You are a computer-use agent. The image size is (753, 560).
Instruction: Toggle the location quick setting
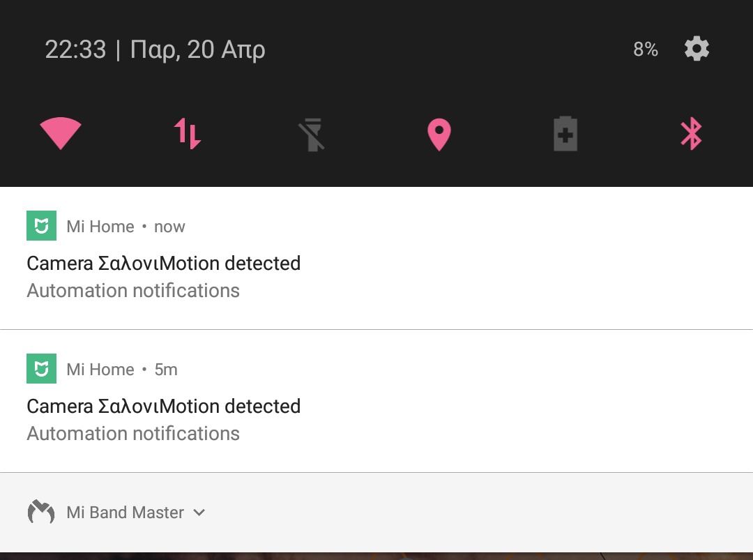[439, 135]
